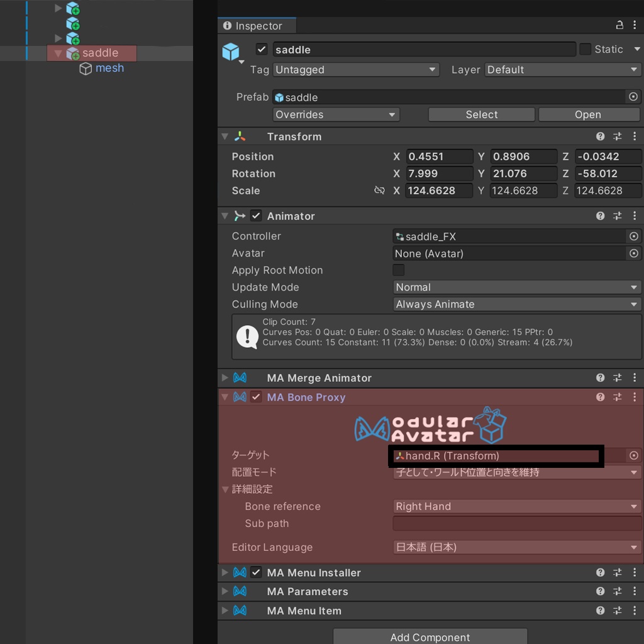The width and height of the screenshot is (644, 644).
Task: Open Static flags dropdown arrow
Action: [637, 49]
